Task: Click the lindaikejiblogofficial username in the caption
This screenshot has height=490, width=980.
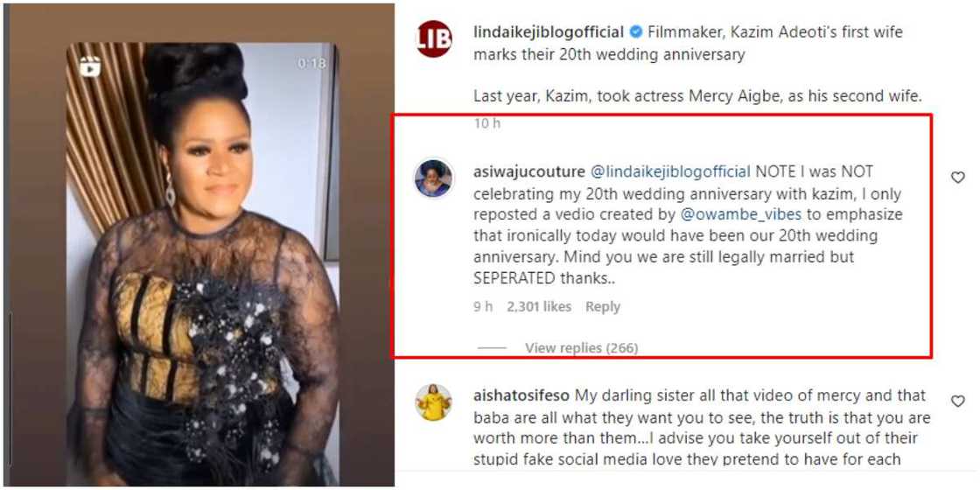Action: coord(549,32)
